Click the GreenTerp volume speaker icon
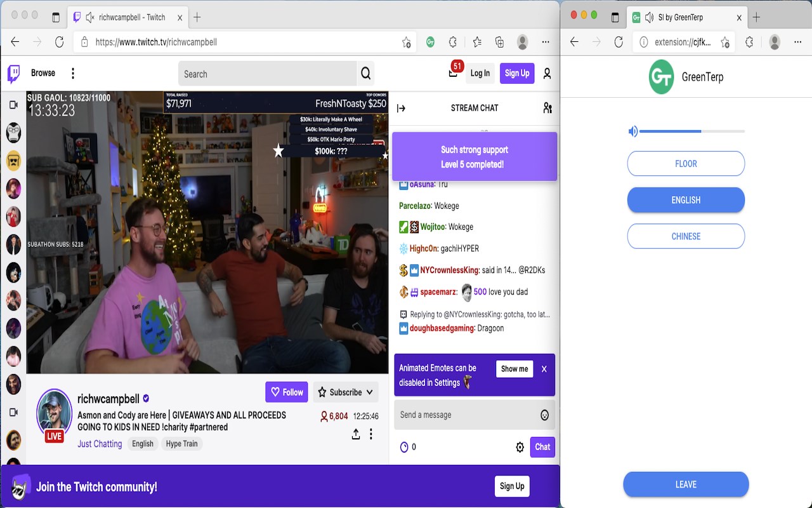Image resolution: width=812 pixels, height=508 pixels. coord(632,131)
